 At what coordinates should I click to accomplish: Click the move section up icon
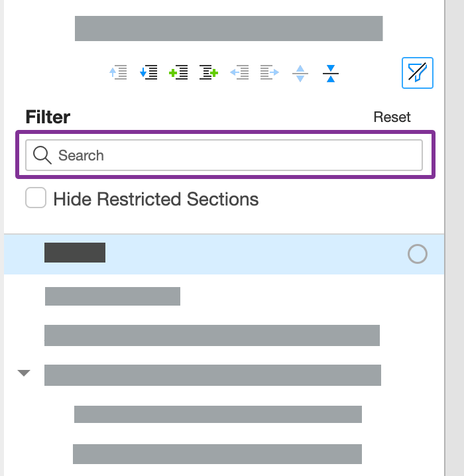(x=118, y=72)
